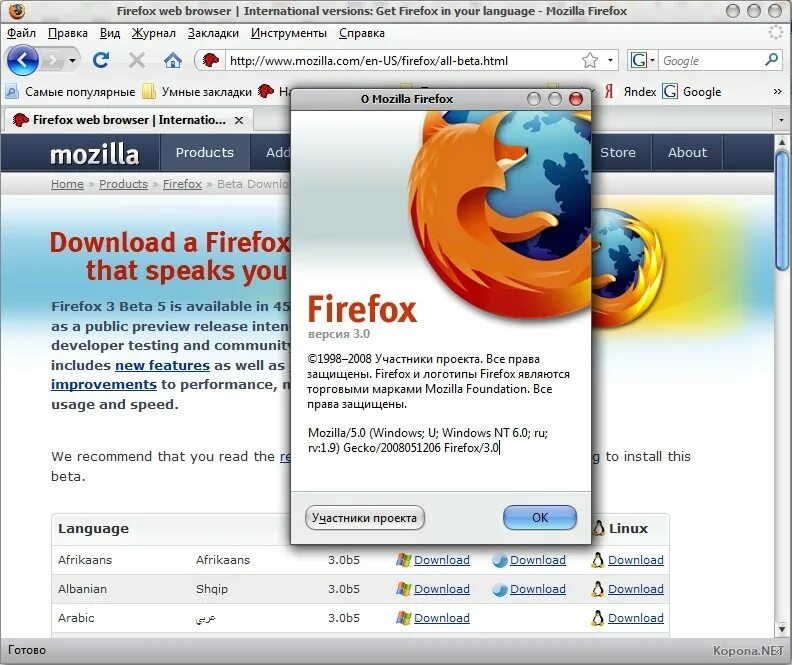
Task: Click the Linux penguin icon in Arabic row
Action: pos(598,618)
